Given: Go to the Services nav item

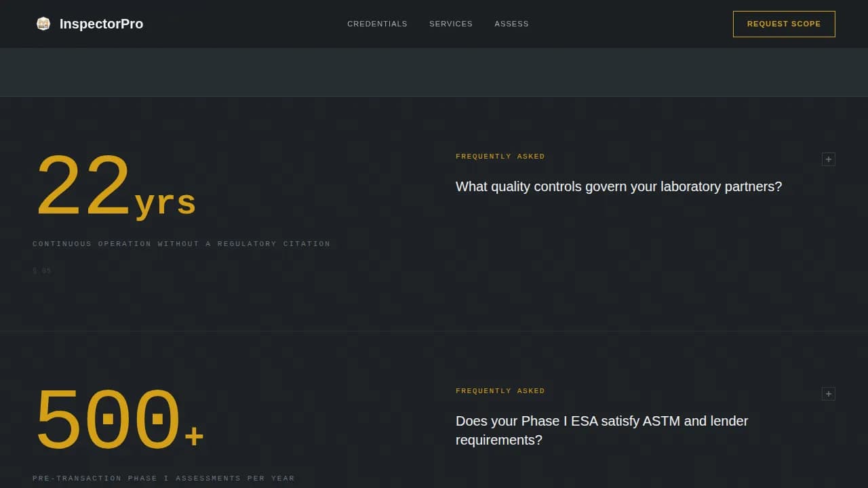Looking at the screenshot, I should pyautogui.click(x=451, y=24).
